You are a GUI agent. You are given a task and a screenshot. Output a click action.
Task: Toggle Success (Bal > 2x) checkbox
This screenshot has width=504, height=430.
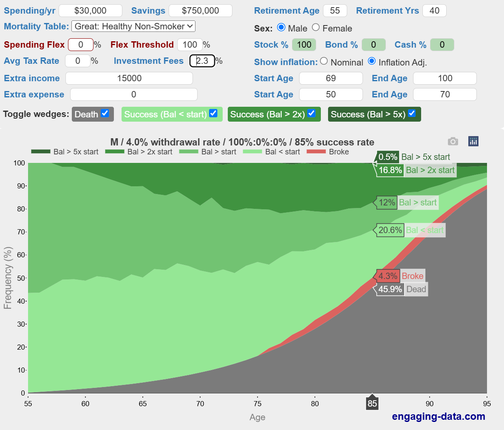[x=311, y=113]
